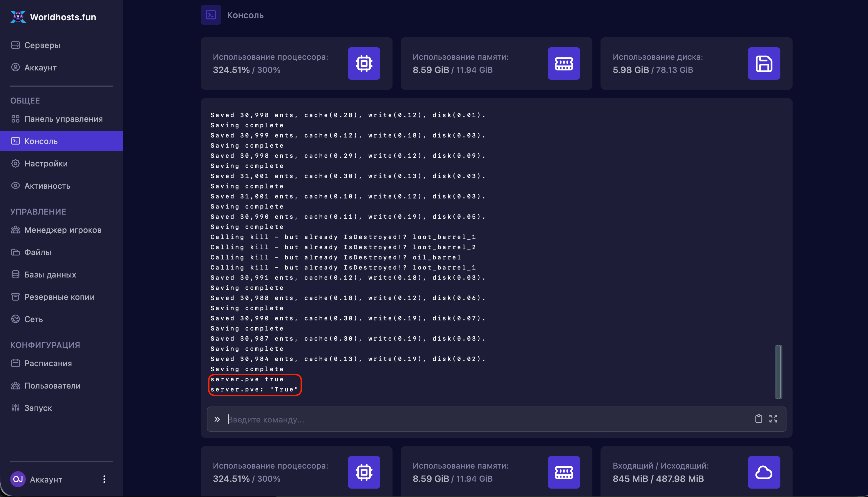Click the Консоль page header icon
This screenshot has width=868, height=497.
point(211,15)
